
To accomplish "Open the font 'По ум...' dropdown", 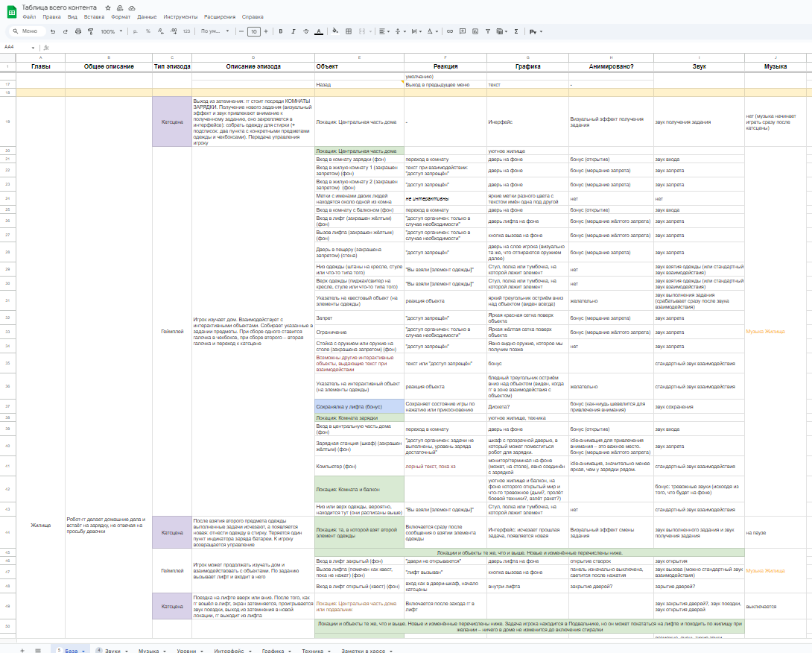I will pyautogui.click(x=215, y=31).
